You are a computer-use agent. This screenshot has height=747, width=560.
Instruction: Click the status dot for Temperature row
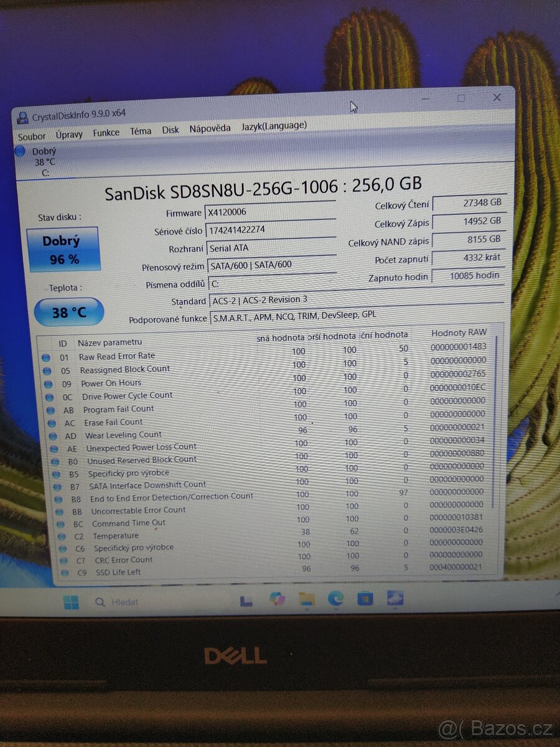point(61,537)
